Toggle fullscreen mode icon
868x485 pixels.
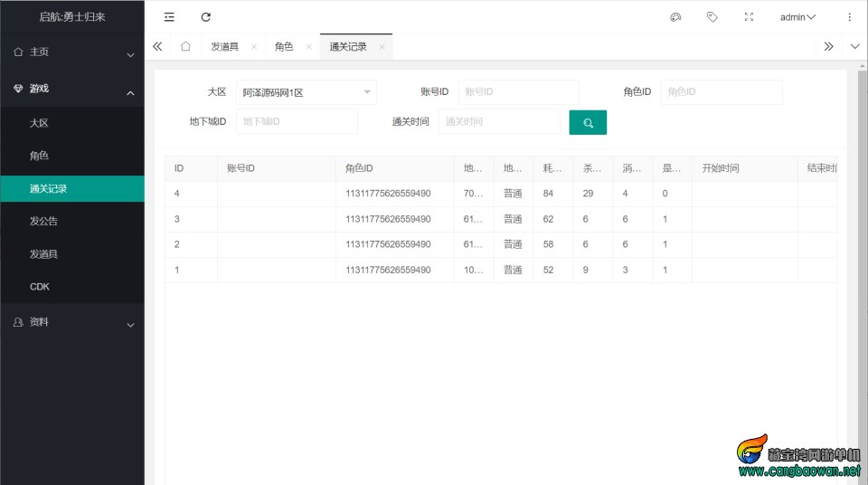coord(749,17)
